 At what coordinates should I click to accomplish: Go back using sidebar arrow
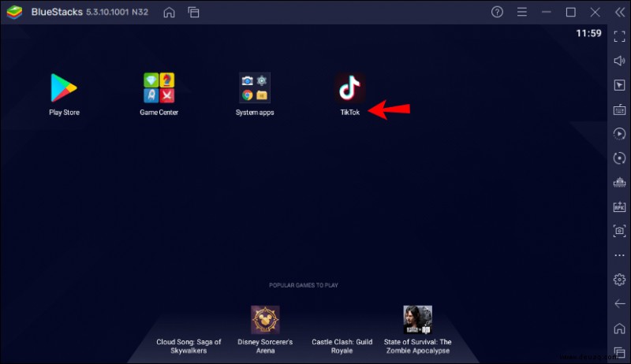pyautogui.click(x=619, y=304)
